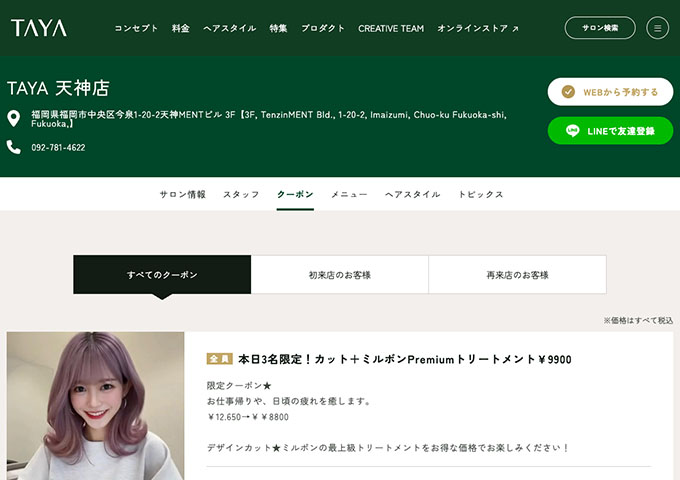Select the クーポン tab
The image size is (680, 480).
pos(295,194)
